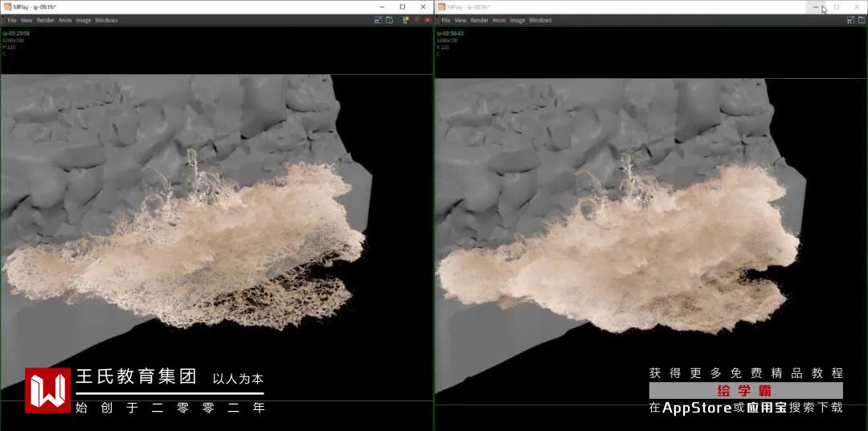Maximize the right MPlay window
Screen dimensions: 868x431
tap(837, 6)
